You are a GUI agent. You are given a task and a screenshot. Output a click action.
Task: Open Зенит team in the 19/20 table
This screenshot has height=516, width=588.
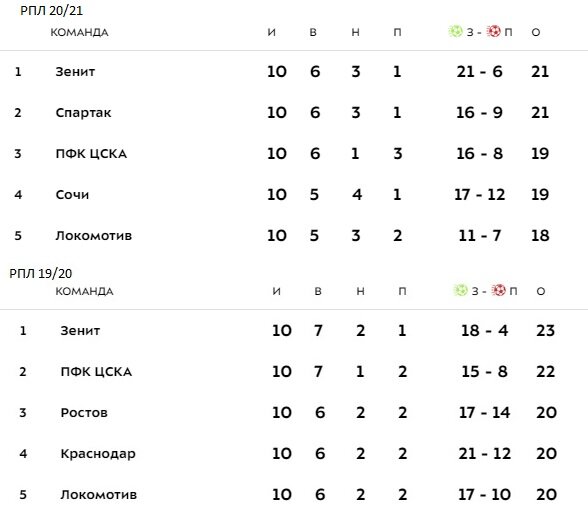click(80, 330)
